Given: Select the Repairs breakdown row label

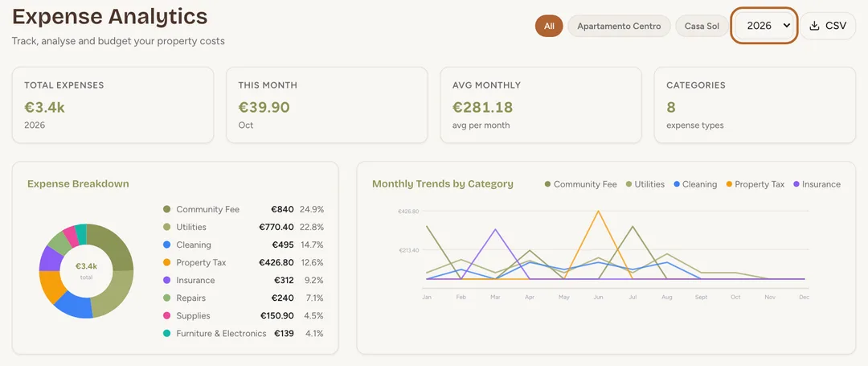Looking at the screenshot, I should pos(190,298).
